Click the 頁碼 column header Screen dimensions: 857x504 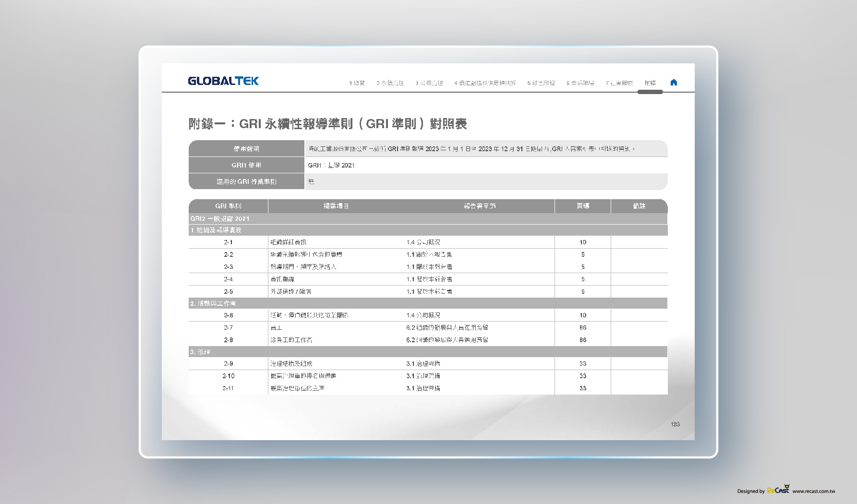click(x=583, y=206)
